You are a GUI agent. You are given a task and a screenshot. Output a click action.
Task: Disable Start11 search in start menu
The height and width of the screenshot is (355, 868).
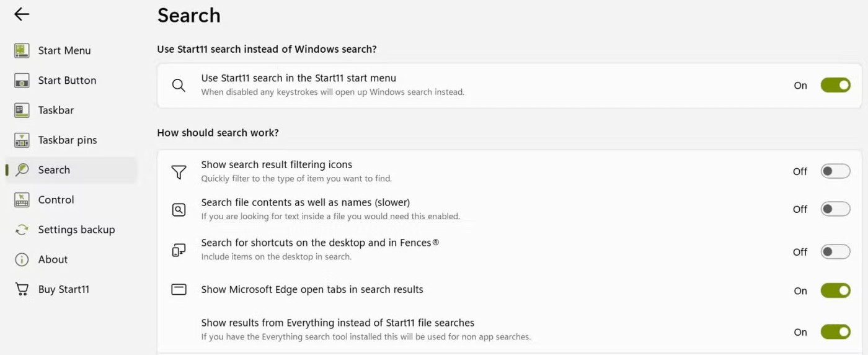click(x=835, y=85)
